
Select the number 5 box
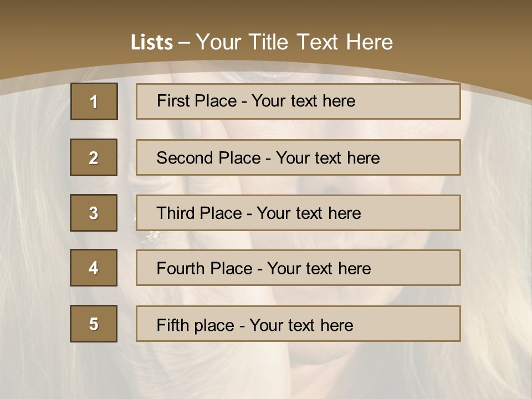coord(94,323)
